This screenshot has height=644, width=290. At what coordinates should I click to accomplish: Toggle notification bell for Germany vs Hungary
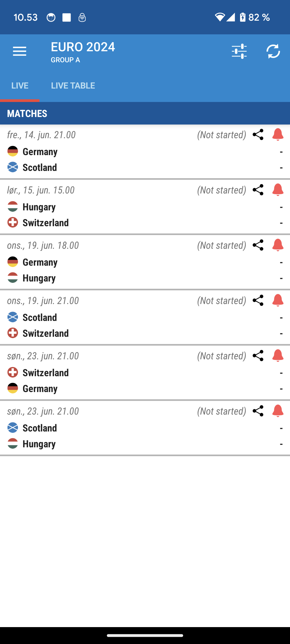278,245
